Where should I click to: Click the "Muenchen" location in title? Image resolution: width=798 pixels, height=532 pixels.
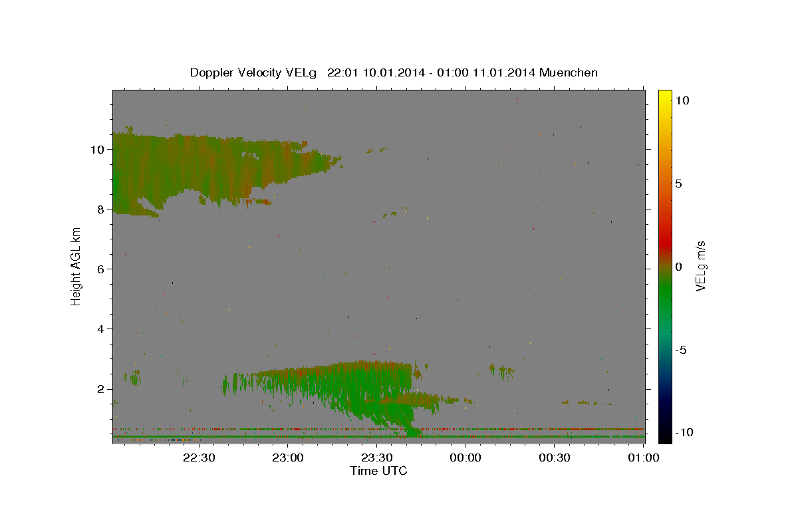[569, 72]
